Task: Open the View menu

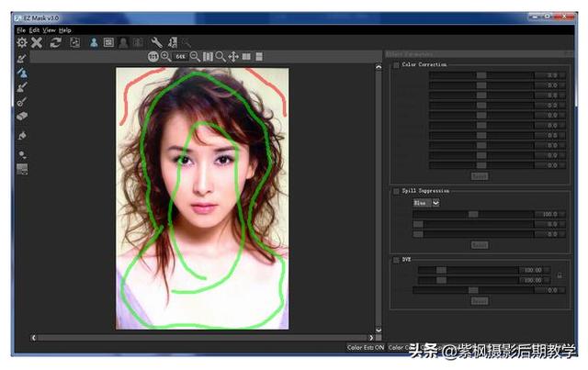Action: pos(49,29)
